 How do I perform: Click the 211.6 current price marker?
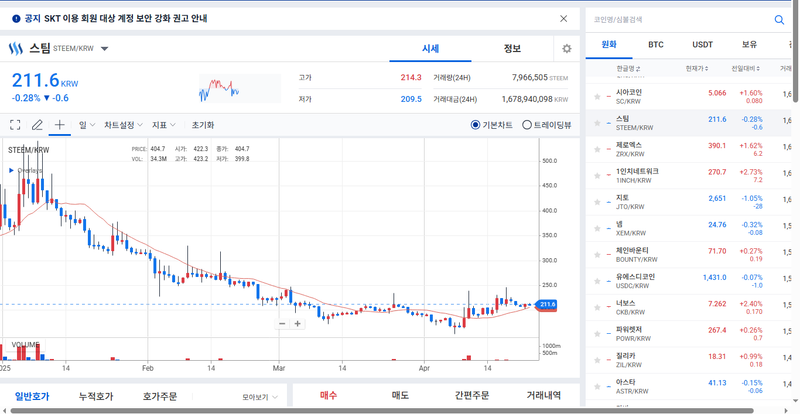546,305
